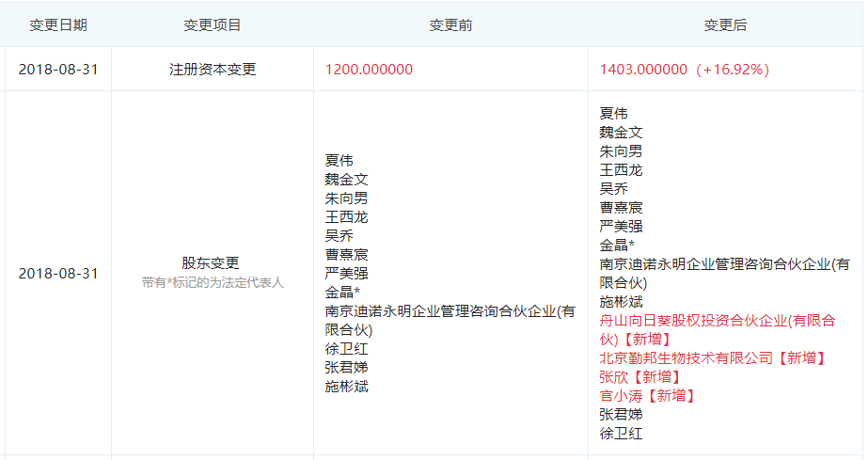Viewport: 868px width, 460px height.
Task: Click 夏伟 in the 变更后 list
Action: (x=613, y=114)
